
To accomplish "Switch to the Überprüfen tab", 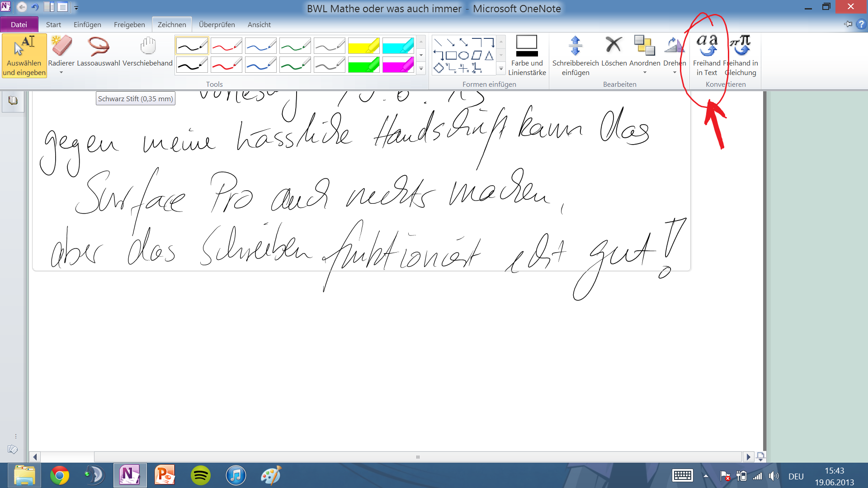I will tap(217, 24).
